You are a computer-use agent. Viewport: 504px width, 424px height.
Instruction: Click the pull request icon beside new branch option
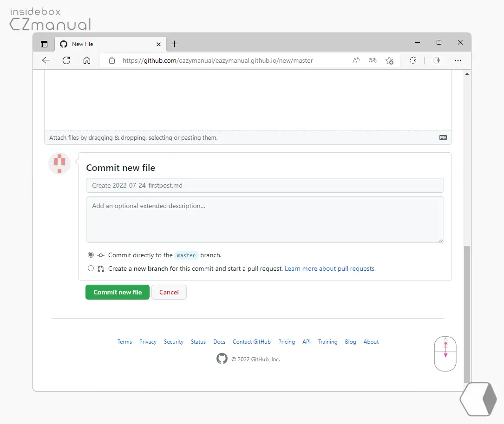tap(101, 269)
